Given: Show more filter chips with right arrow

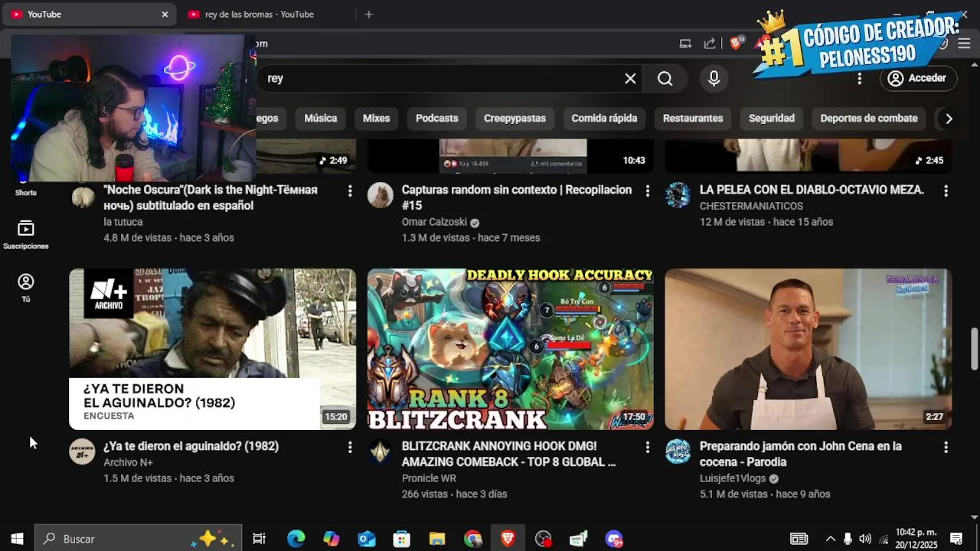Looking at the screenshot, I should point(949,119).
